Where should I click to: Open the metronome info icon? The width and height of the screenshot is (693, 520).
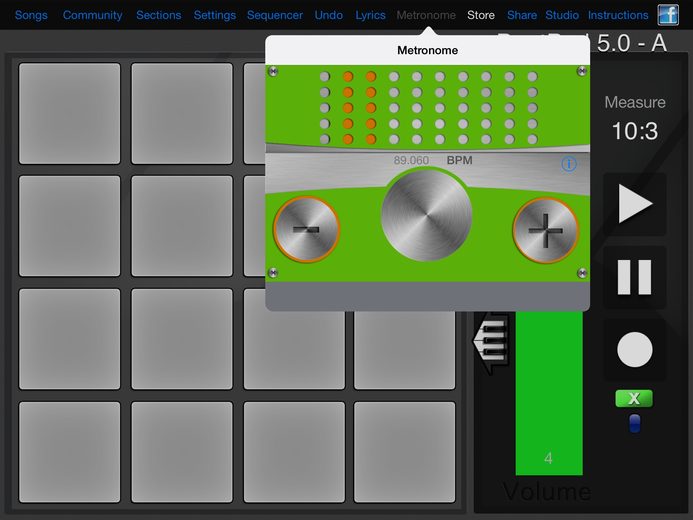pyautogui.click(x=569, y=164)
